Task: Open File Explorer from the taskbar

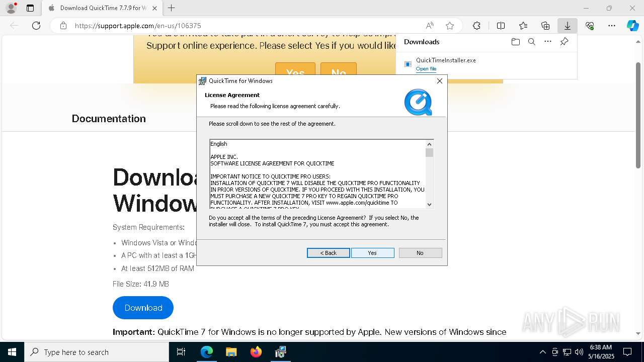Action: tap(231, 352)
